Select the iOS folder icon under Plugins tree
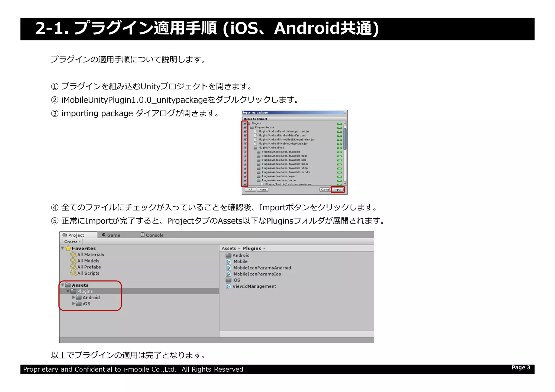 79,304
